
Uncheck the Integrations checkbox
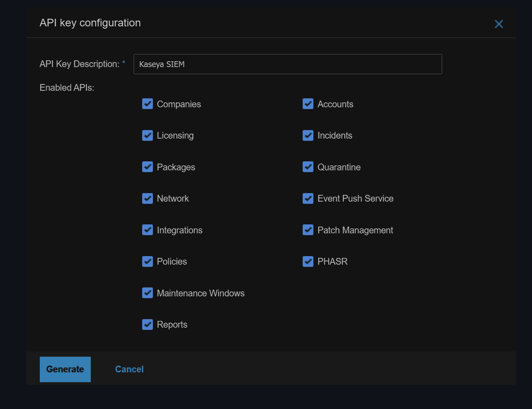[x=147, y=230]
